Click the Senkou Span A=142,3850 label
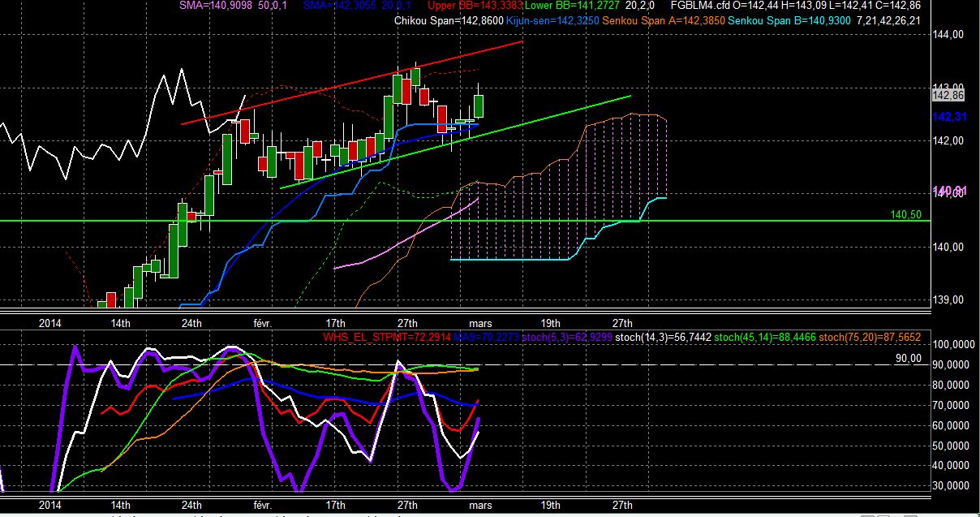980x517 pixels. click(x=663, y=20)
